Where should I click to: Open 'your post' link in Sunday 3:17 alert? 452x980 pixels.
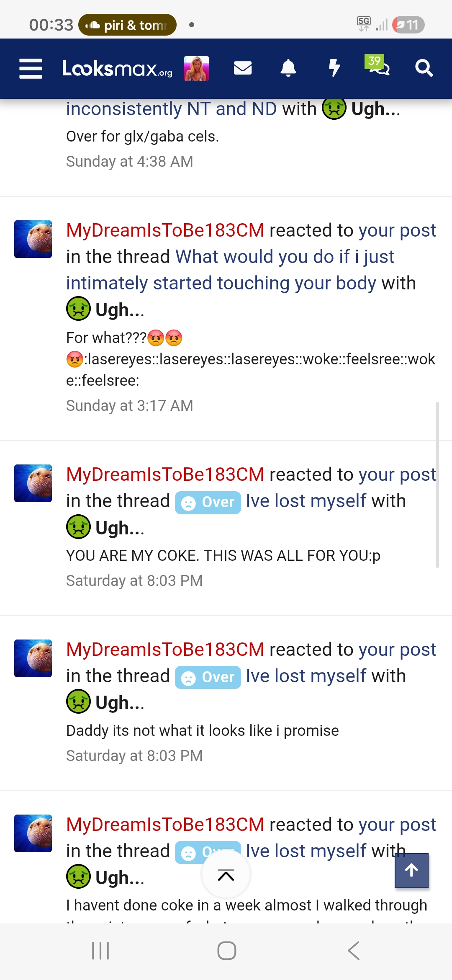tap(397, 230)
